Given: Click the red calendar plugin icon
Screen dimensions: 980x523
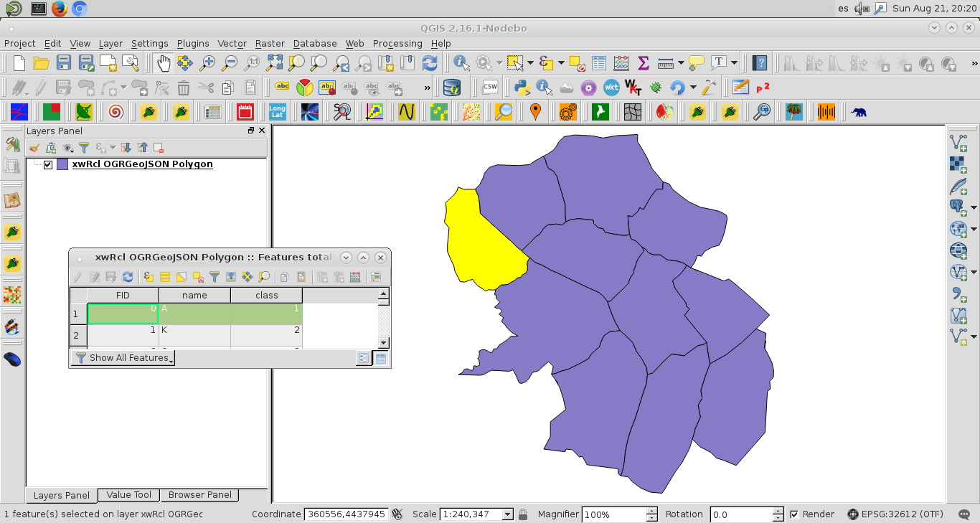Looking at the screenshot, I should click(245, 112).
